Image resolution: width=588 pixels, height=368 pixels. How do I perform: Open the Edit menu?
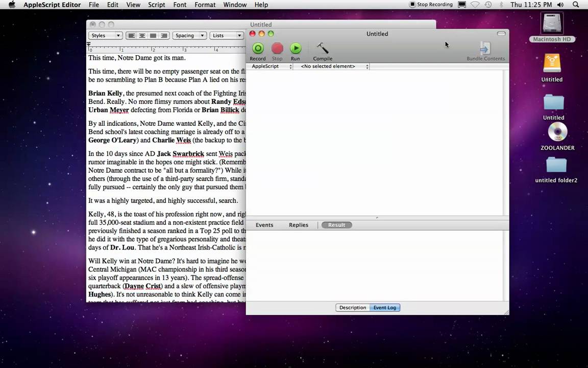(112, 5)
